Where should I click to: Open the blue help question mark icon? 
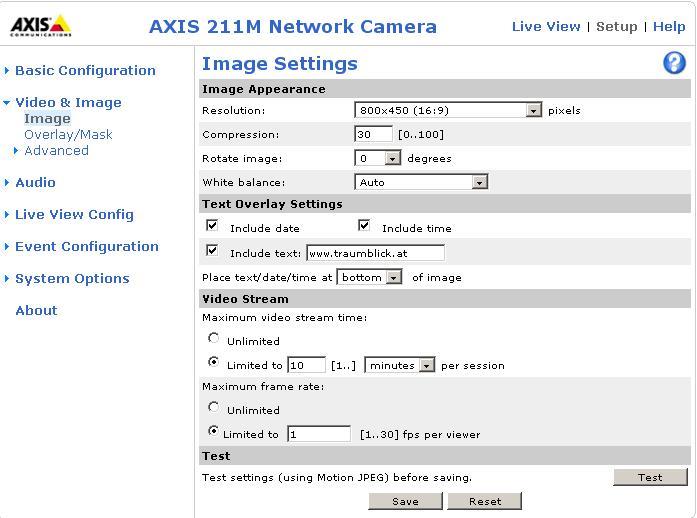[x=674, y=63]
